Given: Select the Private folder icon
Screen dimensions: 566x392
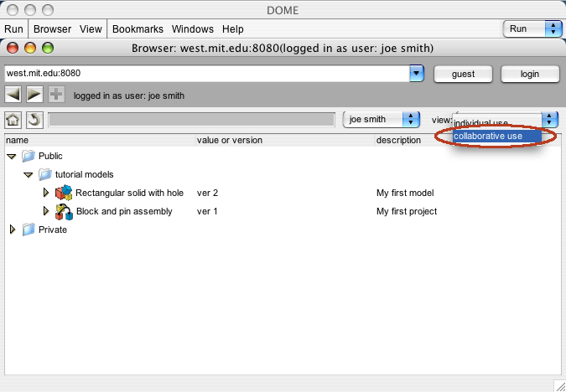Looking at the screenshot, I should click(29, 230).
